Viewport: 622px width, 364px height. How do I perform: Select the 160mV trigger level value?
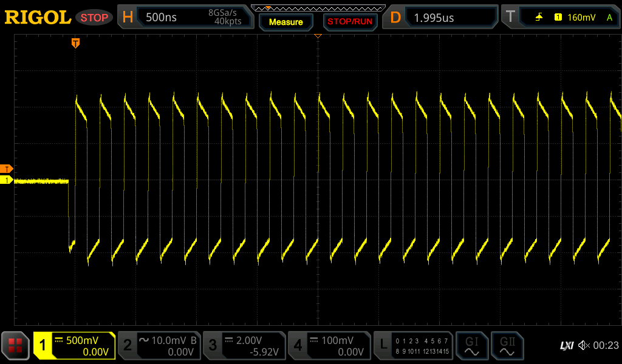click(581, 18)
